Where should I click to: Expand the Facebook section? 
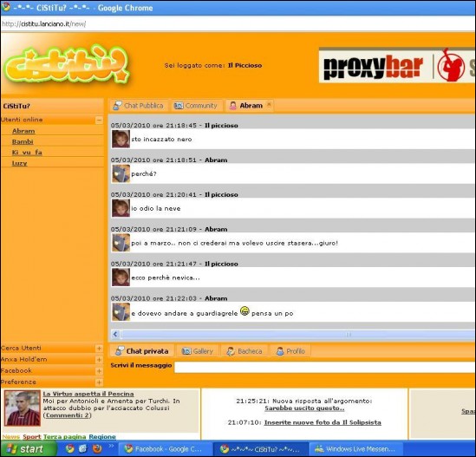pyautogui.click(x=99, y=371)
